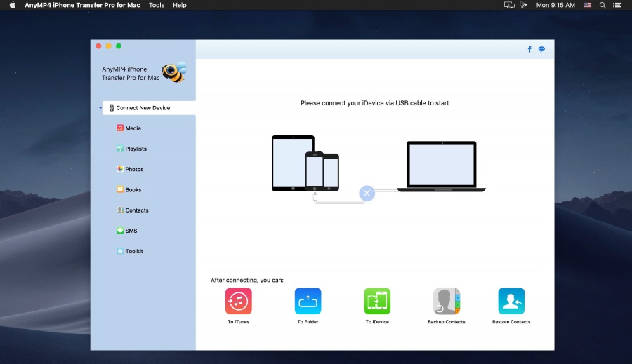Screen dimensions: 632x364
Task: Collapse the Connect New Device disclosure triangle
Action: [x=100, y=108]
